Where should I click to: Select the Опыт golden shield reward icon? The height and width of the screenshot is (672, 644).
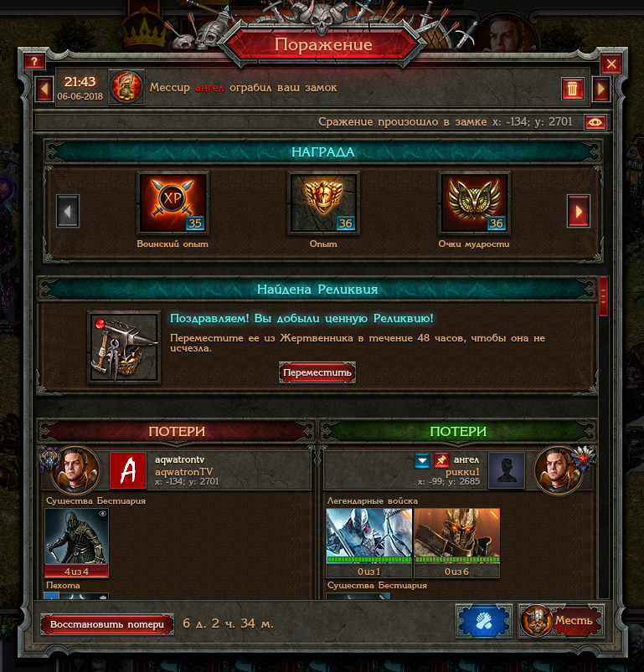[324, 203]
